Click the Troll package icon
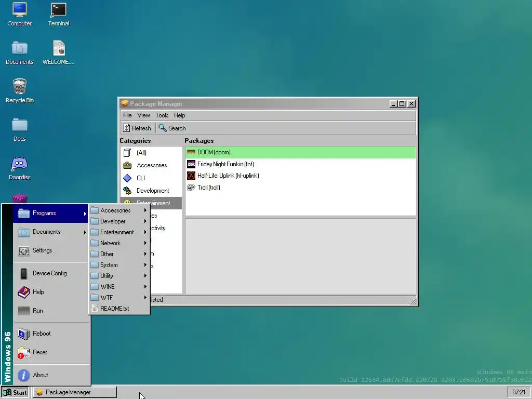This screenshot has width=532, height=399. [x=191, y=188]
